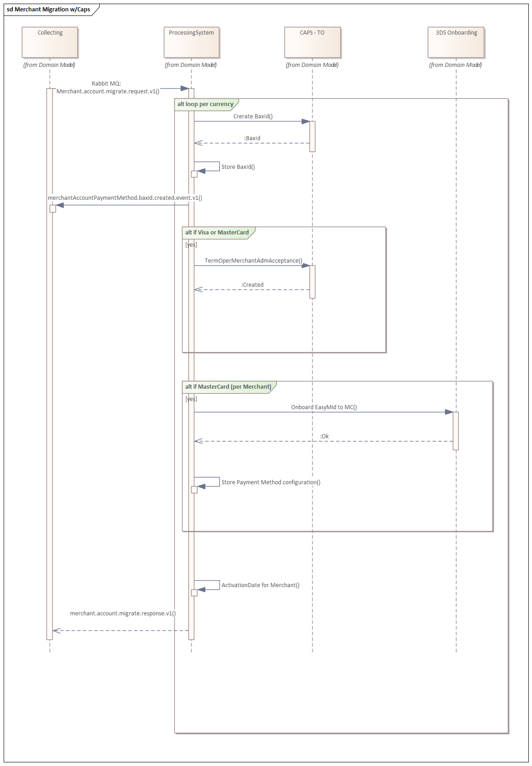Select the Collecting lifeline's long activation bar
Screen dimensions: 532x766
pos(50,364)
